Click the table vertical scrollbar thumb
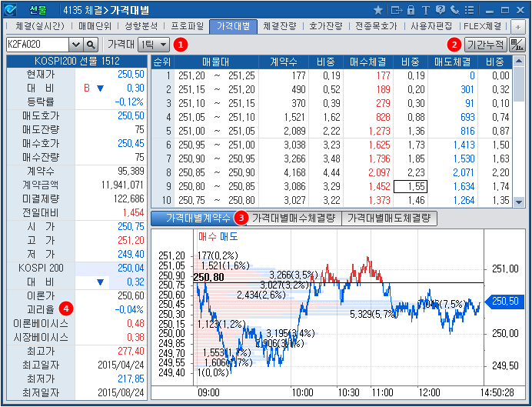Viewport: 532px width, 407px height. pyautogui.click(x=518, y=84)
